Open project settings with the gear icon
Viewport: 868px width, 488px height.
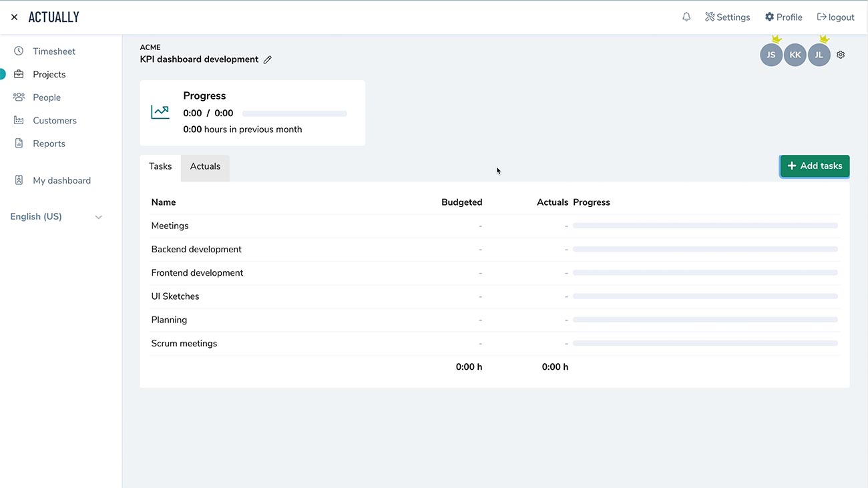(840, 54)
